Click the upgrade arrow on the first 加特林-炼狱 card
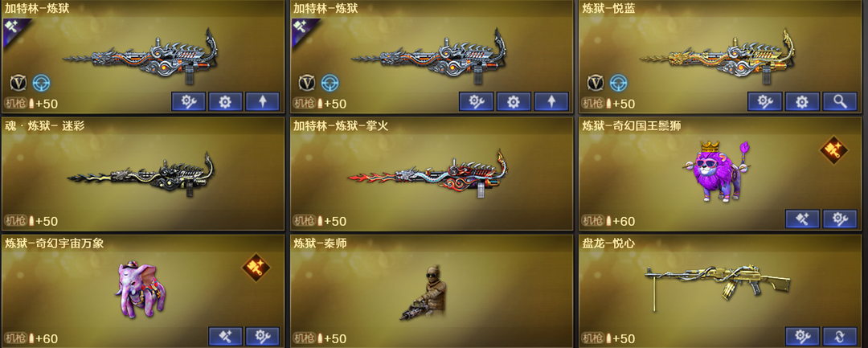The image size is (868, 348). click(262, 102)
